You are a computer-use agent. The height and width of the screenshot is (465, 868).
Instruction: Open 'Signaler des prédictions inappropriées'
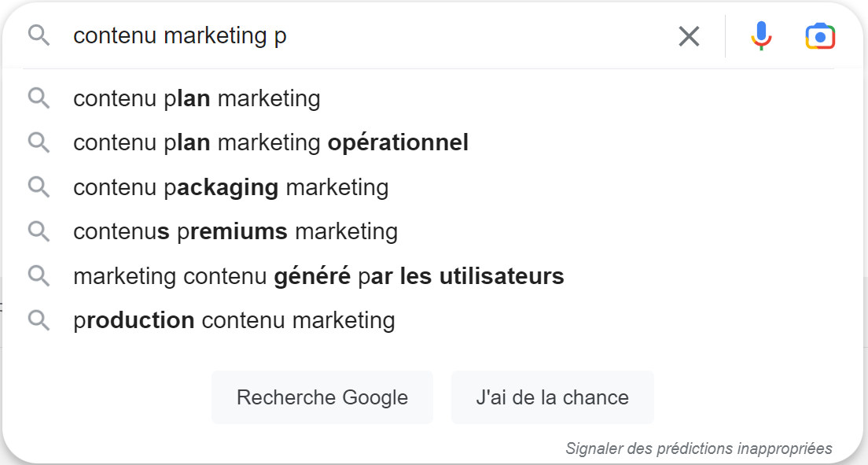click(699, 448)
